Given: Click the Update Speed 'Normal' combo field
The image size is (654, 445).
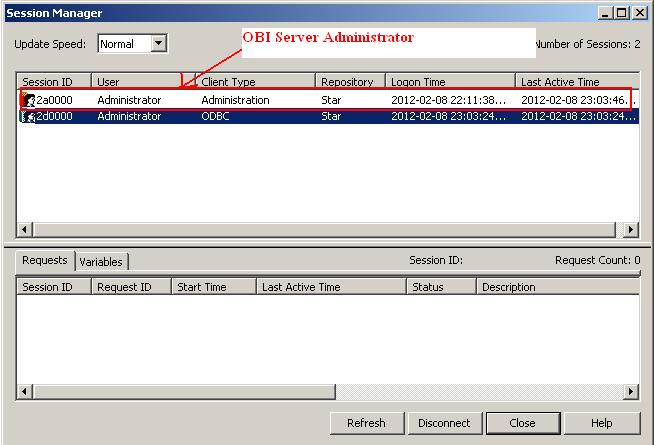Looking at the screenshot, I should (x=132, y=44).
